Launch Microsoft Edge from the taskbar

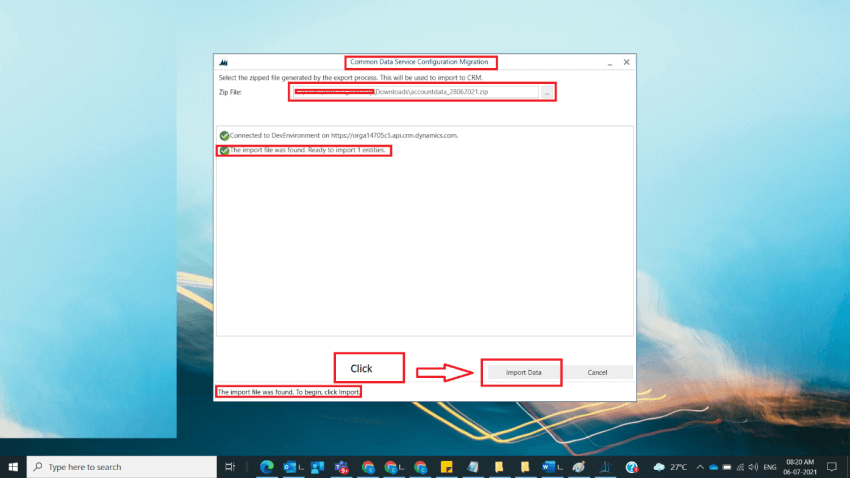point(267,467)
